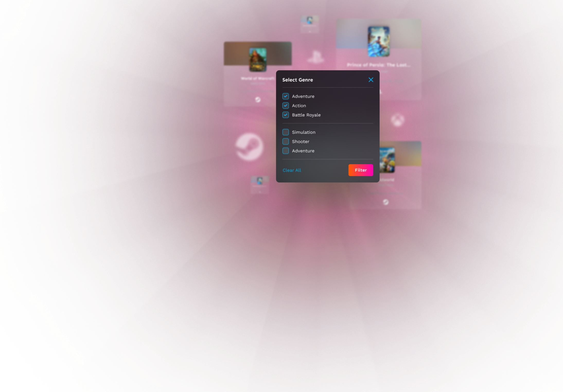This screenshot has width=563, height=392.
Task: Select small game card below Steam logo
Action: click(260, 185)
